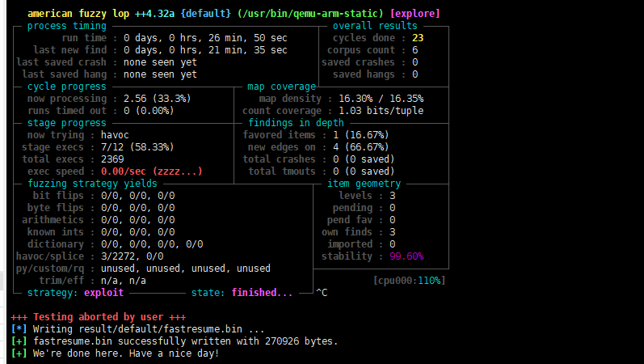The height and width of the screenshot is (364, 644).
Task: Click the state value 'finished...'
Action: (262, 293)
